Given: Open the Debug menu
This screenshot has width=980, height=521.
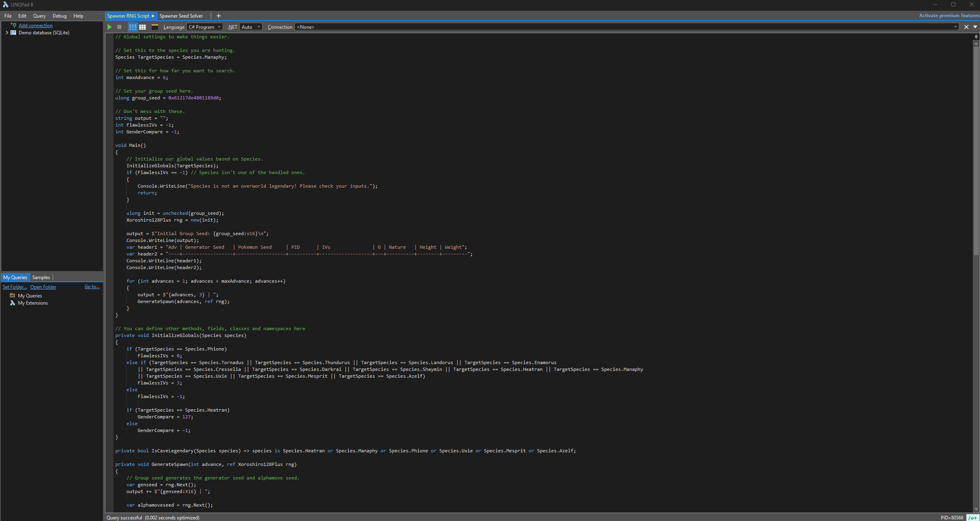Looking at the screenshot, I should (x=59, y=16).
